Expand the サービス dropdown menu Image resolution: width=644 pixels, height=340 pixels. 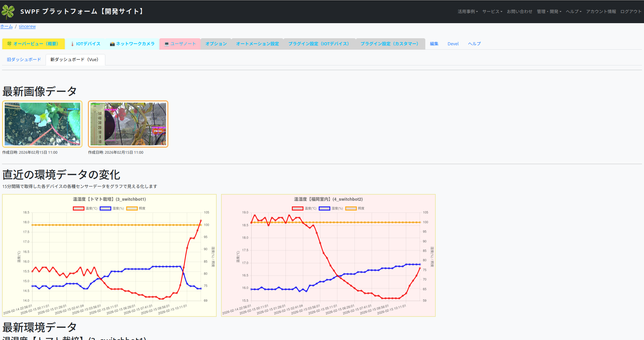[492, 11]
